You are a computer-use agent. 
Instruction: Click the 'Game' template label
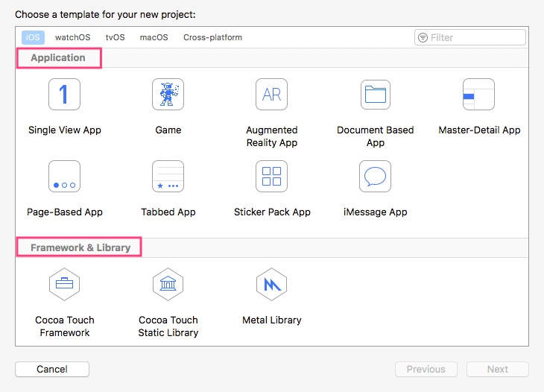168,130
